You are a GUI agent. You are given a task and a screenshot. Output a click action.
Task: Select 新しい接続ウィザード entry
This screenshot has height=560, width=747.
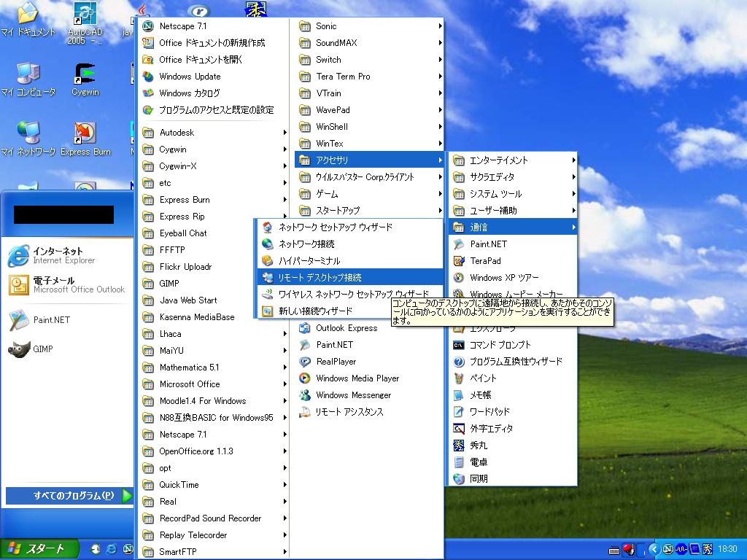click(x=324, y=311)
